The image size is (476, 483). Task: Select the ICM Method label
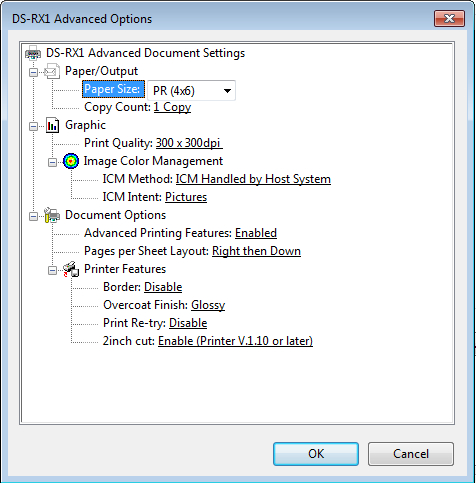138,179
